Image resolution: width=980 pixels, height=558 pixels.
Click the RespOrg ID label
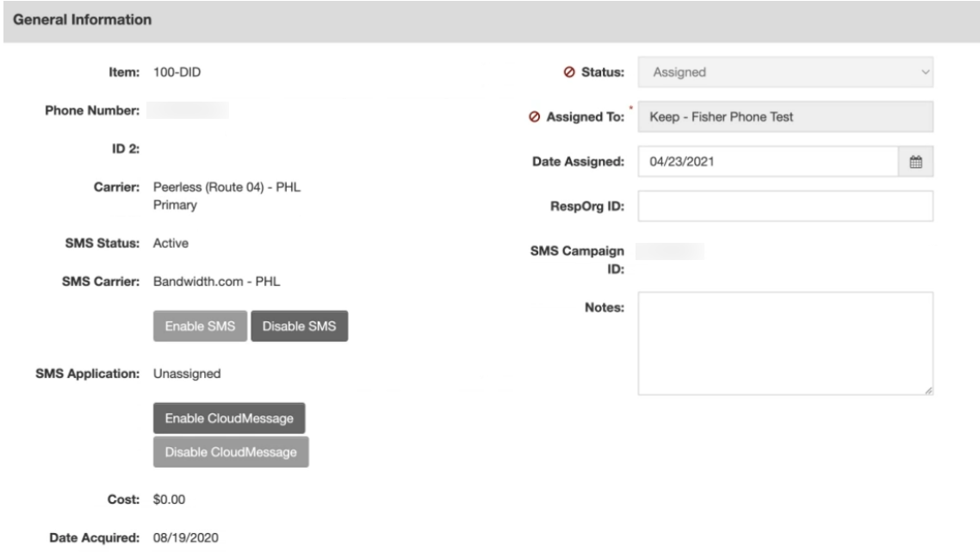(x=586, y=206)
